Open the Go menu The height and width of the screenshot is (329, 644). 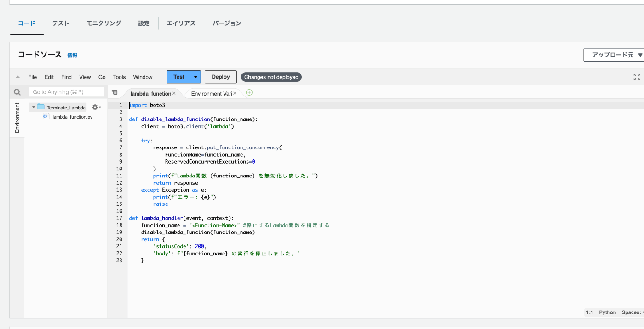[x=102, y=77]
